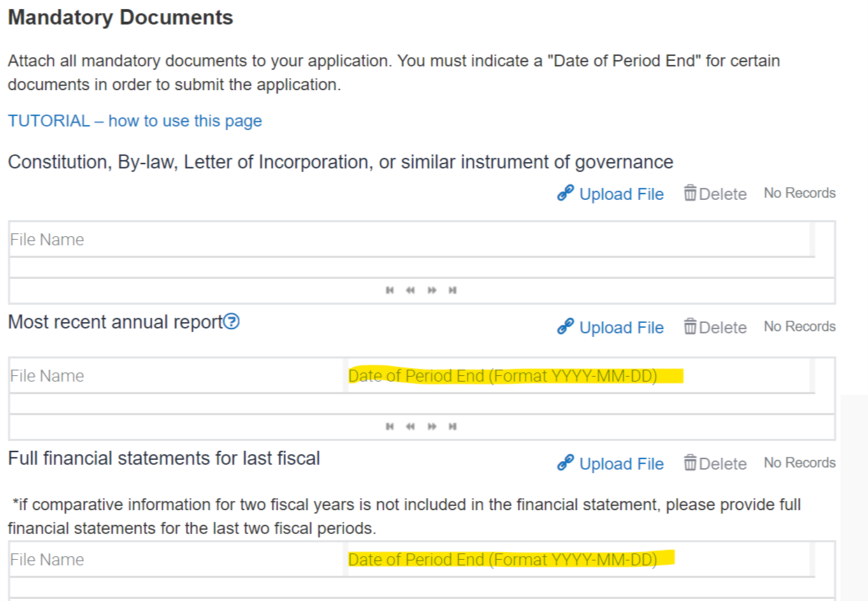Jump to last page in annual report grid
This screenshot has width=868, height=601.
tap(453, 427)
